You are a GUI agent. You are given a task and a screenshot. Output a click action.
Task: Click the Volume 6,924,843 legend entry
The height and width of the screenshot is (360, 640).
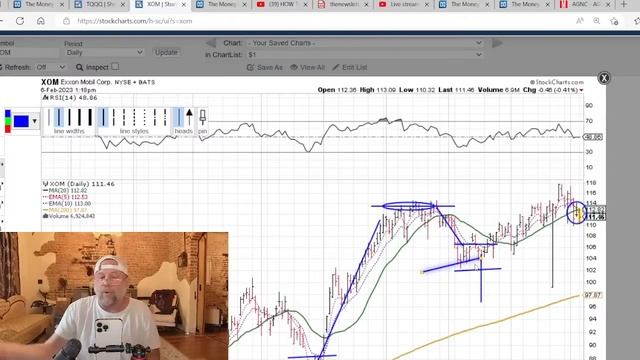click(x=69, y=216)
